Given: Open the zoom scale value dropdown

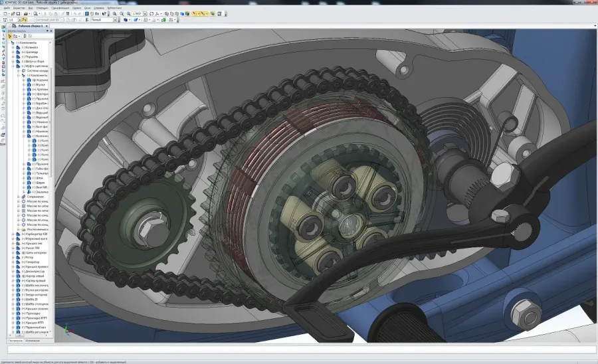Looking at the screenshot, I should point(145,14).
